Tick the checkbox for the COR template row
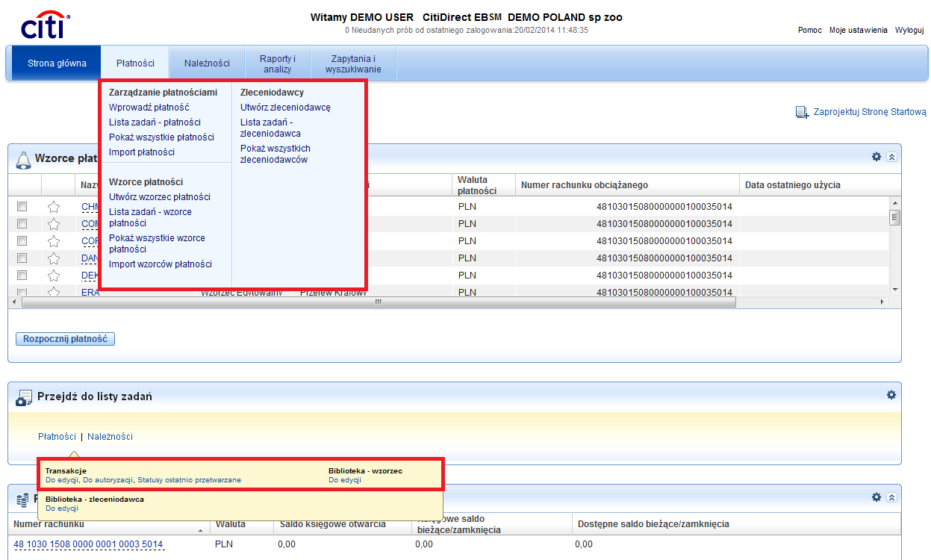This screenshot has height=560, width=931. pyautogui.click(x=22, y=240)
